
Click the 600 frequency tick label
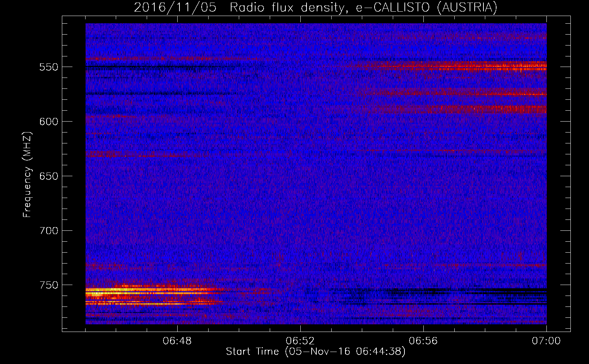[x=48, y=122]
